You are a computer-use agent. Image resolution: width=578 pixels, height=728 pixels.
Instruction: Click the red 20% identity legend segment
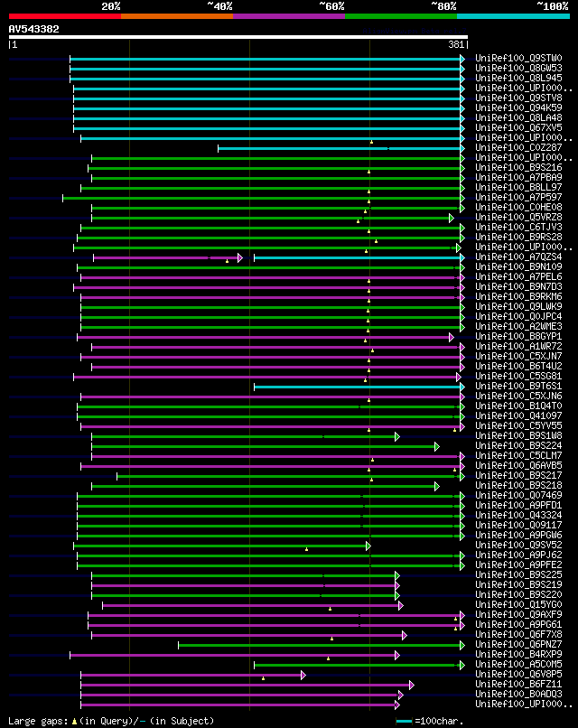click(x=65, y=16)
